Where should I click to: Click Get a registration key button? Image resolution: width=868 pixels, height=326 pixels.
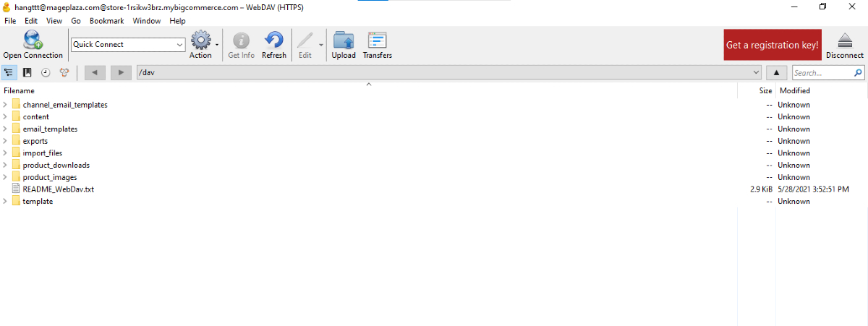coord(773,45)
